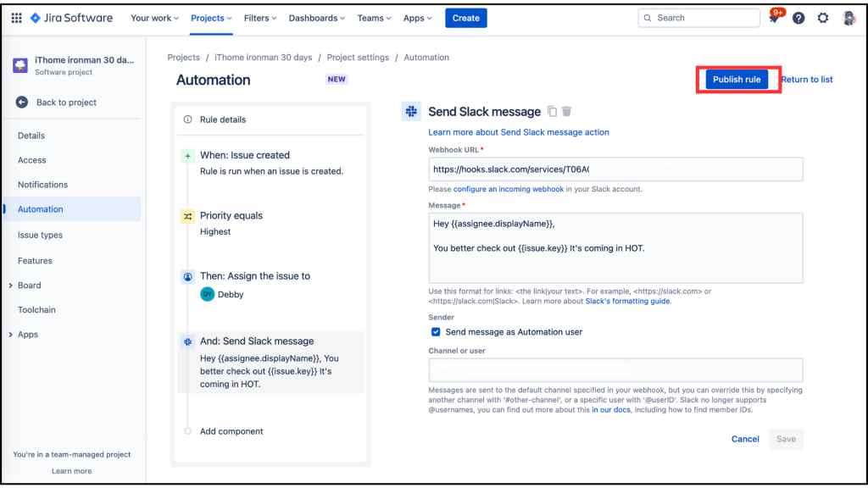Open Details in the sidebar
This screenshot has height=488, width=868.
coord(31,136)
